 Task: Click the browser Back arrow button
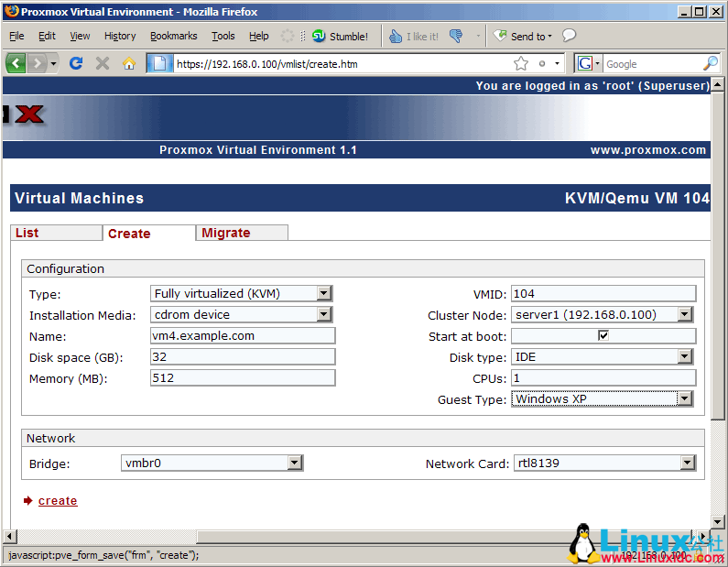16,63
